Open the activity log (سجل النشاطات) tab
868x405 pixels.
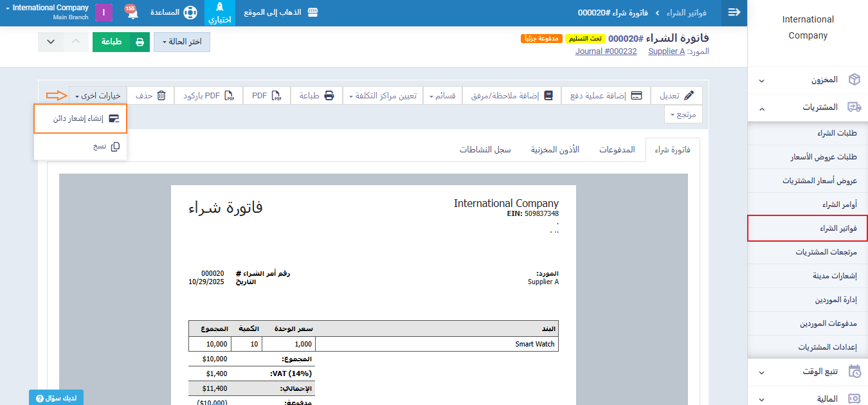click(x=485, y=150)
